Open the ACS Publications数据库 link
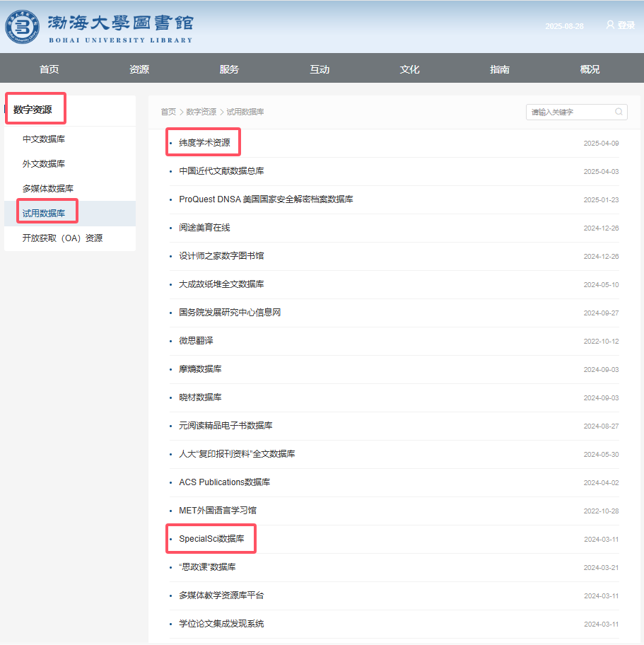The image size is (644, 645). pyautogui.click(x=224, y=482)
